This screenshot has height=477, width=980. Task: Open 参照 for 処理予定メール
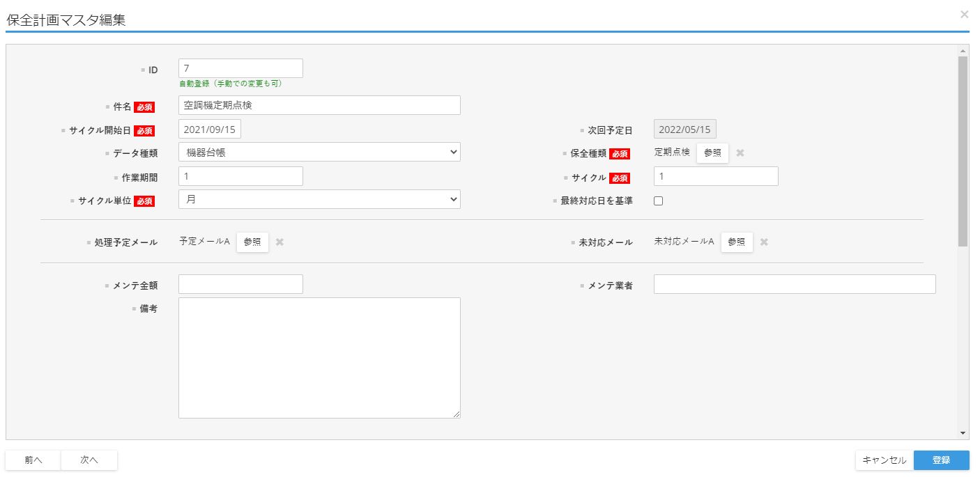[252, 242]
